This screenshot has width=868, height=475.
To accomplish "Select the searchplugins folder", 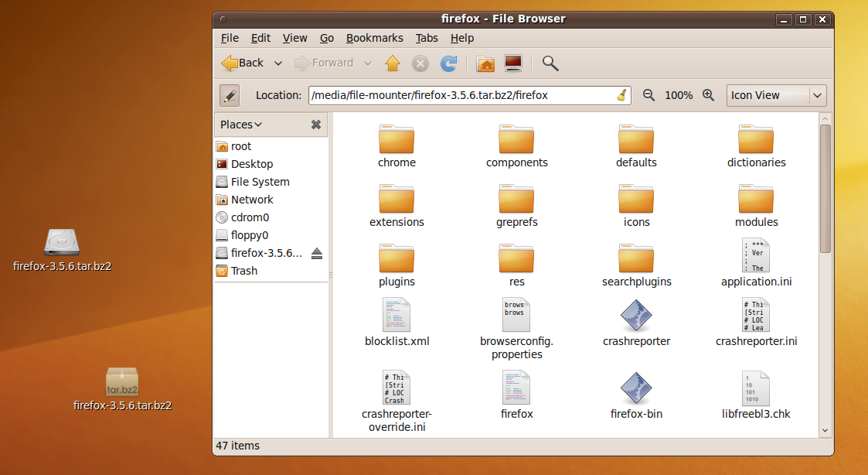I will pyautogui.click(x=636, y=265).
